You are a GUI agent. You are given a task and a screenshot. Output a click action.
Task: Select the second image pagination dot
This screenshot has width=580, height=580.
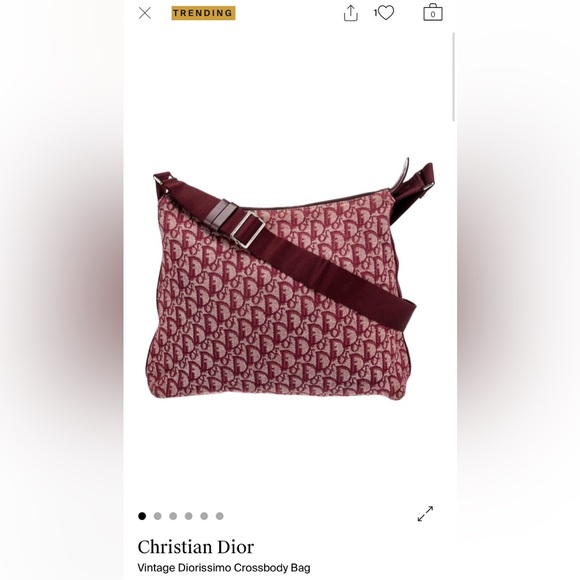pos(158,516)
